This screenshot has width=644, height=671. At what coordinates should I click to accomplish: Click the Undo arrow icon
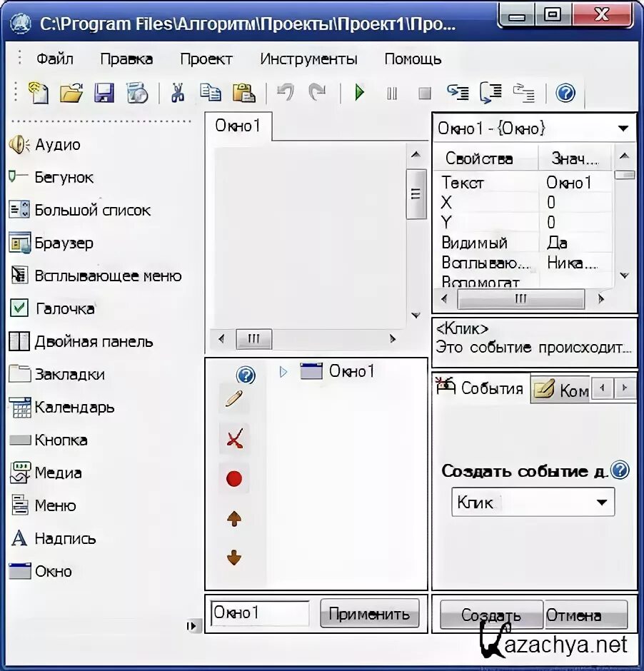point(286,91)
